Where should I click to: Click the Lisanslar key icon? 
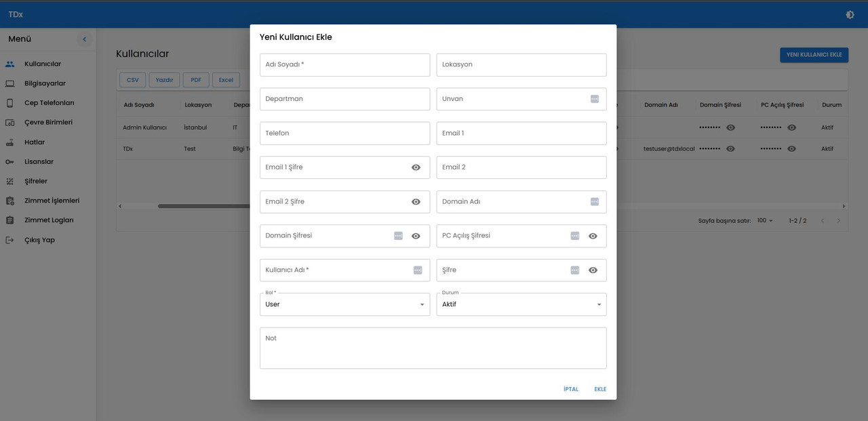(x=10, y=162)
